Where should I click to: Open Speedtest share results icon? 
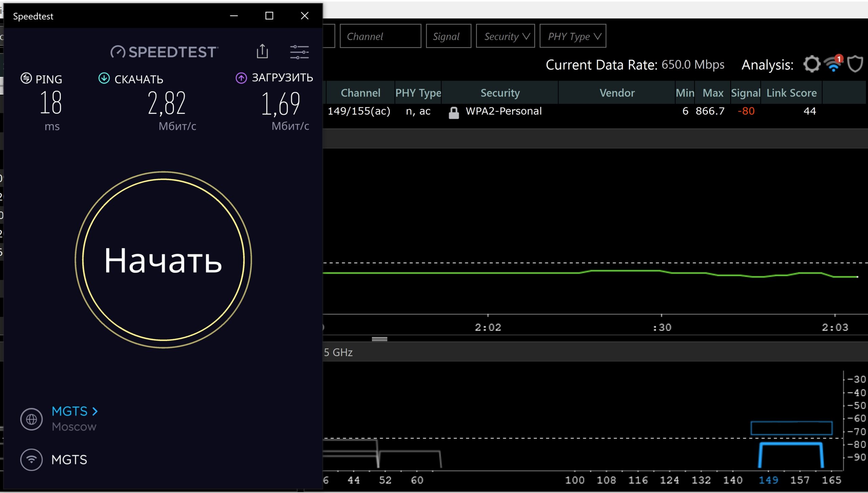(262, 52)
